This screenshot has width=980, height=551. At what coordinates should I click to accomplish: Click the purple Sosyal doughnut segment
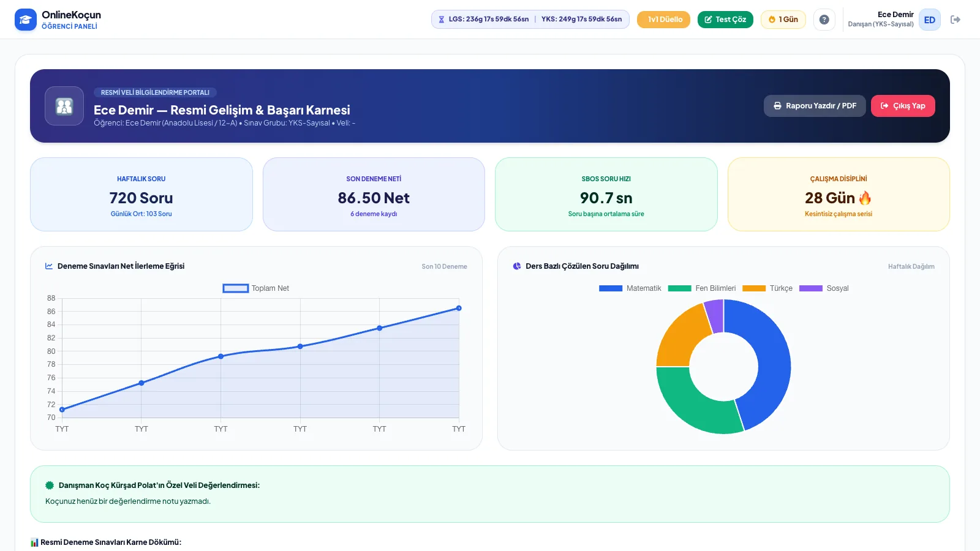pyautogui.click(x=714, y=315)
